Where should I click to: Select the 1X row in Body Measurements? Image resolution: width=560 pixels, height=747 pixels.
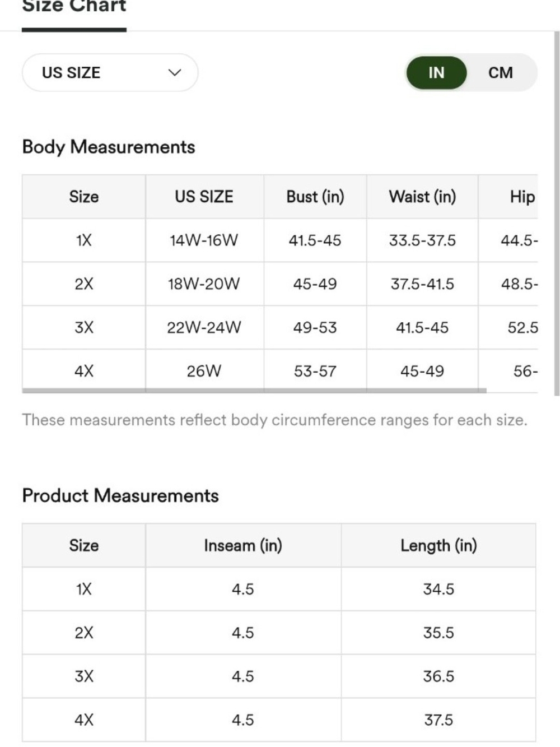click(x=280, y=240)
